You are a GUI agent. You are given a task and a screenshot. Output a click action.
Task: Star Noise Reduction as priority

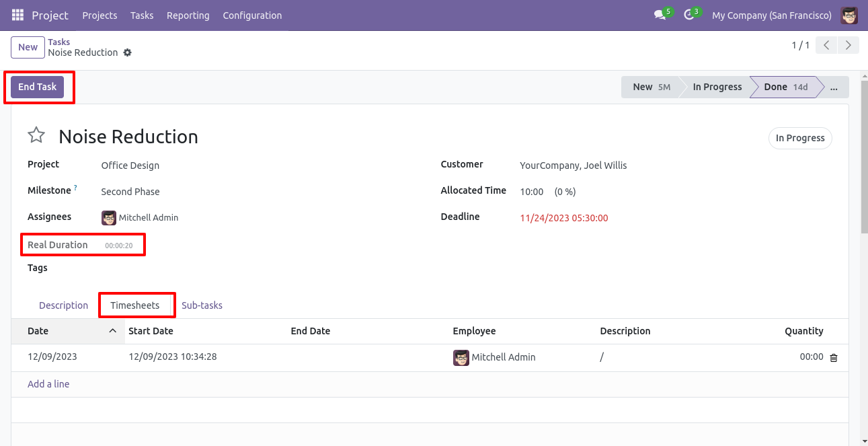(x=36, y=136)
